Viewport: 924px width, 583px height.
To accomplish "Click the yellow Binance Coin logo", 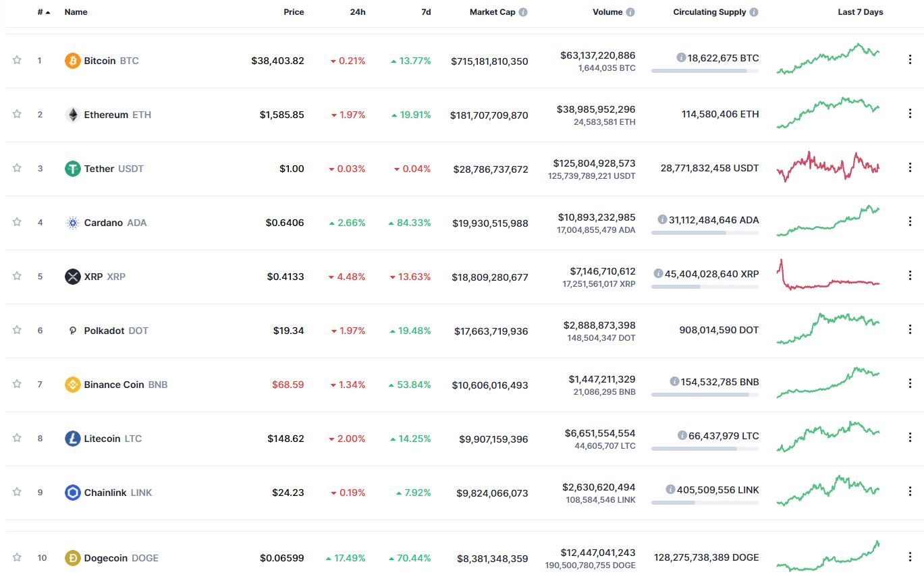I will [x=72, y=385].
